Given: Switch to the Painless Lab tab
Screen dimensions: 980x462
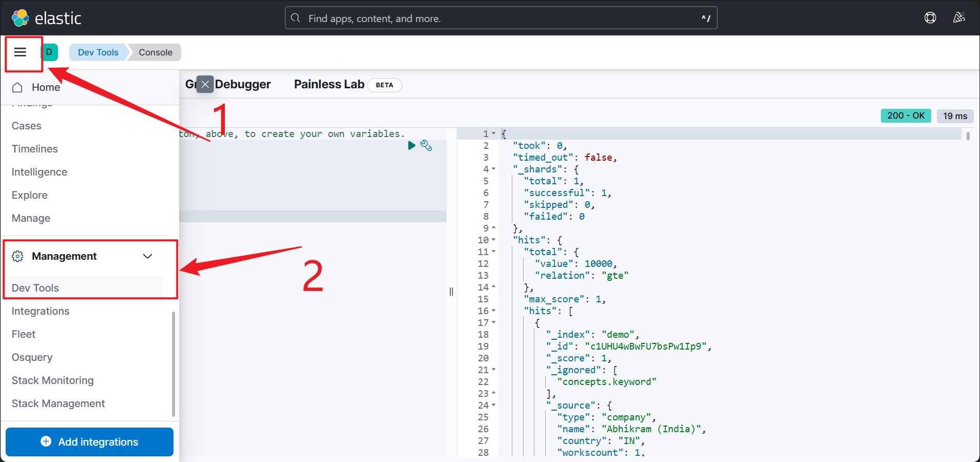Looking at the screenshot, I should click(x=329, y=84).
